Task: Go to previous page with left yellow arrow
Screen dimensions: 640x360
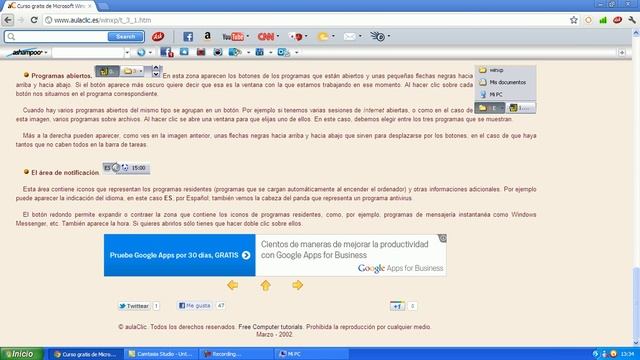Action: (233, 285)
